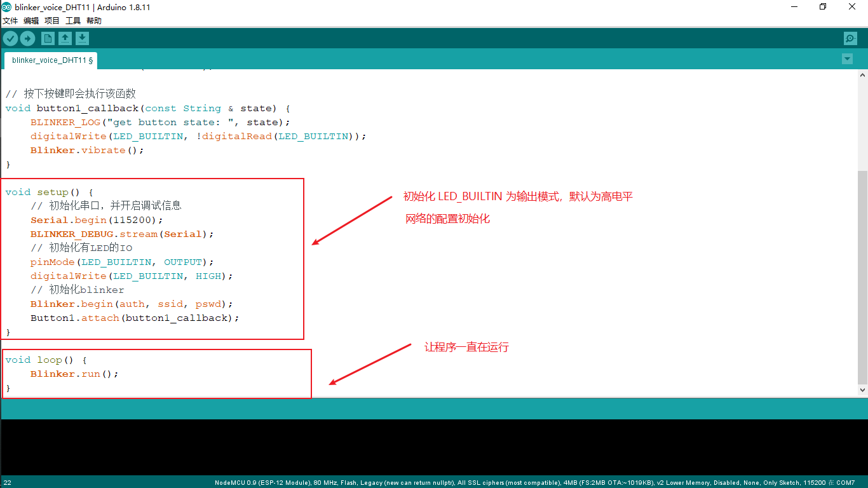Click the Upload (right arrow) toolbar icon
Viewport: 868px width, 488px height.
27,38
